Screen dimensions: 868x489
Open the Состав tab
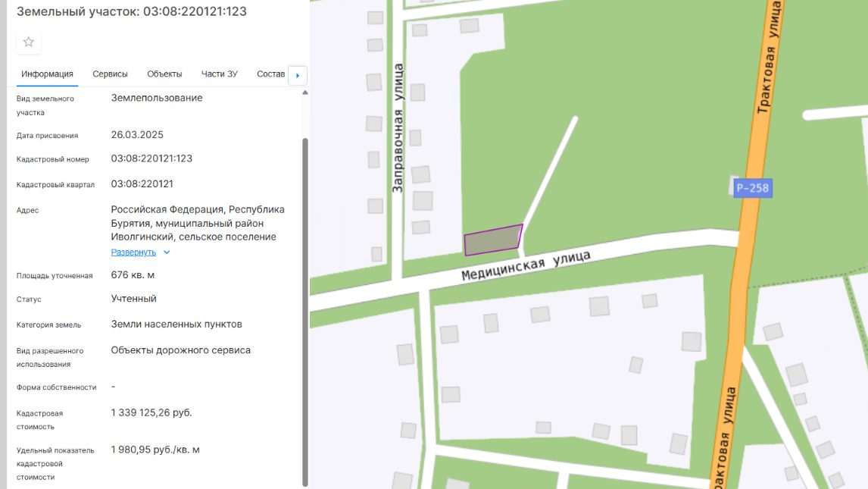(x=270, y=74)
